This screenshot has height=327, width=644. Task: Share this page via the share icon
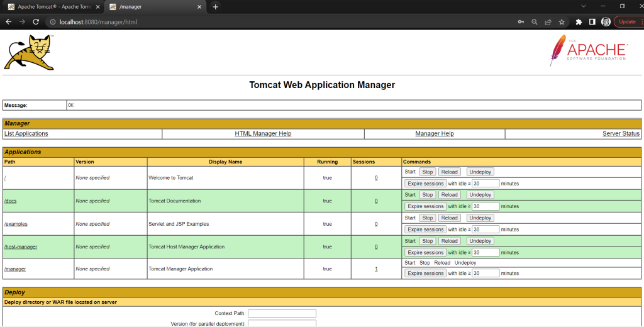pos(548,22)
